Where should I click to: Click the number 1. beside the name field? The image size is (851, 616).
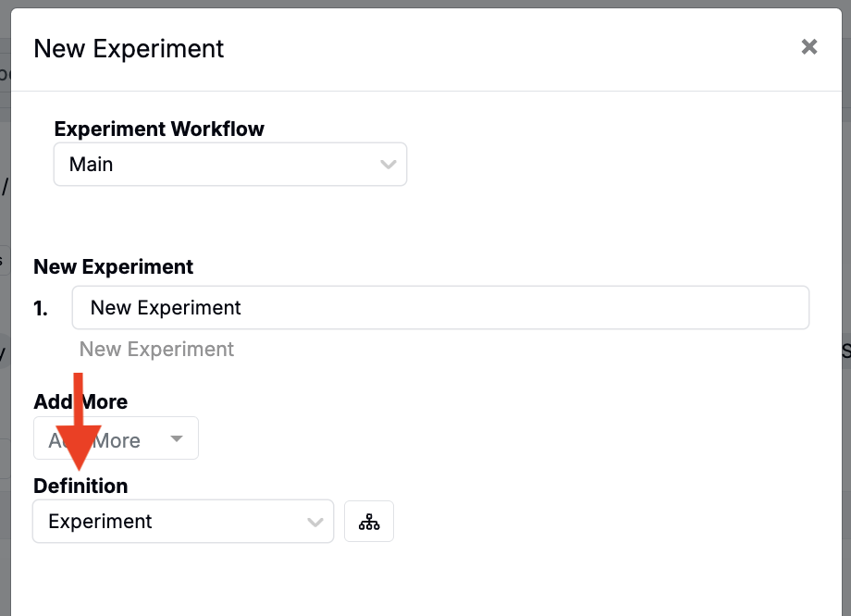point(41,309)
